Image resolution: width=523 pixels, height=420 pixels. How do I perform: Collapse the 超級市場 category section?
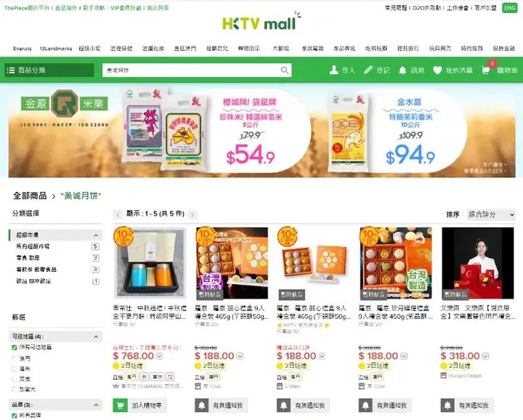(96, 235)
